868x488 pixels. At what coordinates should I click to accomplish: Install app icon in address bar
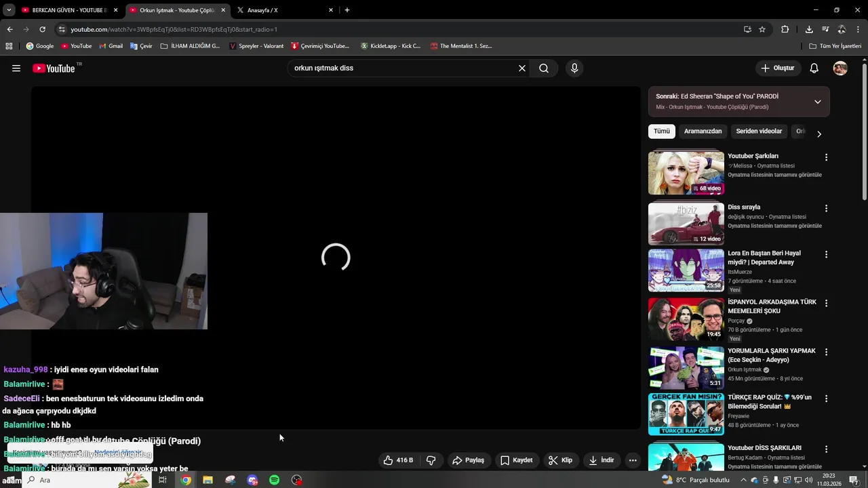coord(747,29)
